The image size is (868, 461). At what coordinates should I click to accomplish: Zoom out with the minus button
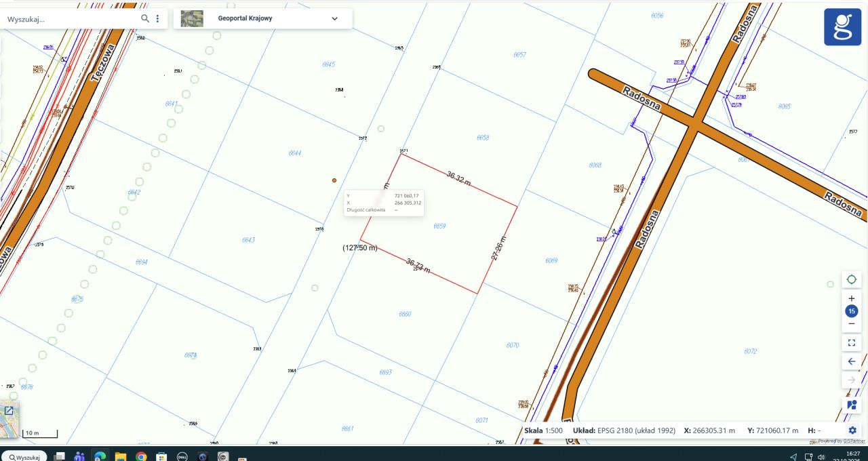(x=852, y=323)
